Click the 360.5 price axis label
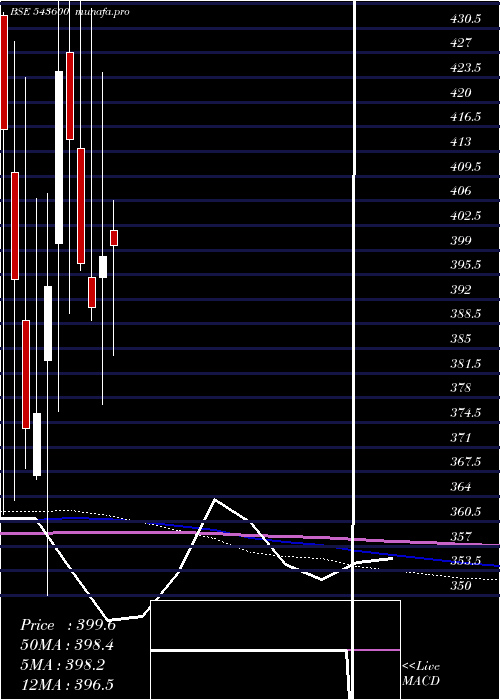 [x=465, y=512]
